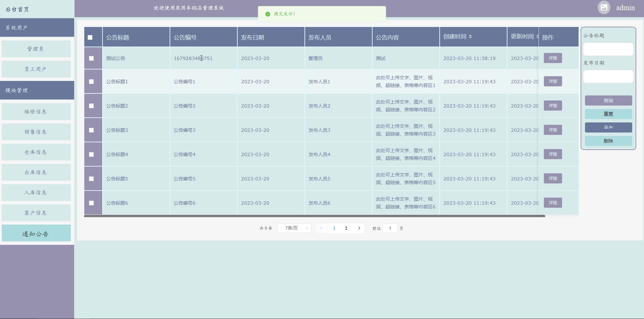Click the admin avatar image icon

point(604,7)
